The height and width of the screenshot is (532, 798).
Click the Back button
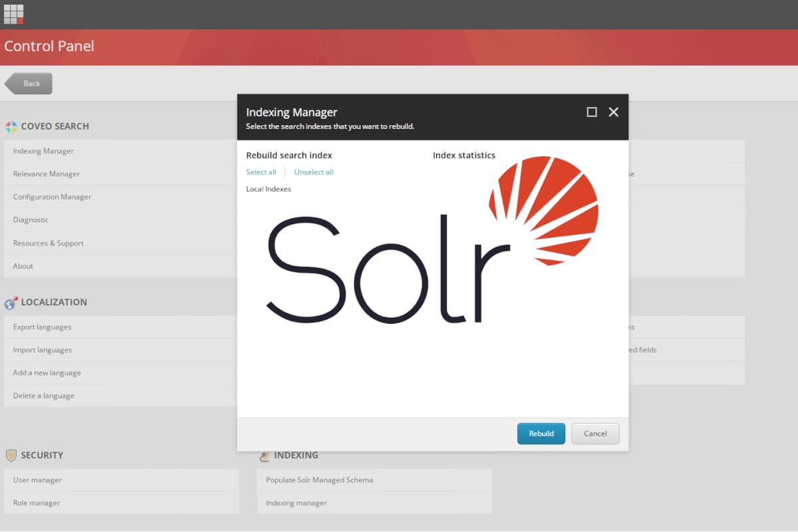coord(29,84)
